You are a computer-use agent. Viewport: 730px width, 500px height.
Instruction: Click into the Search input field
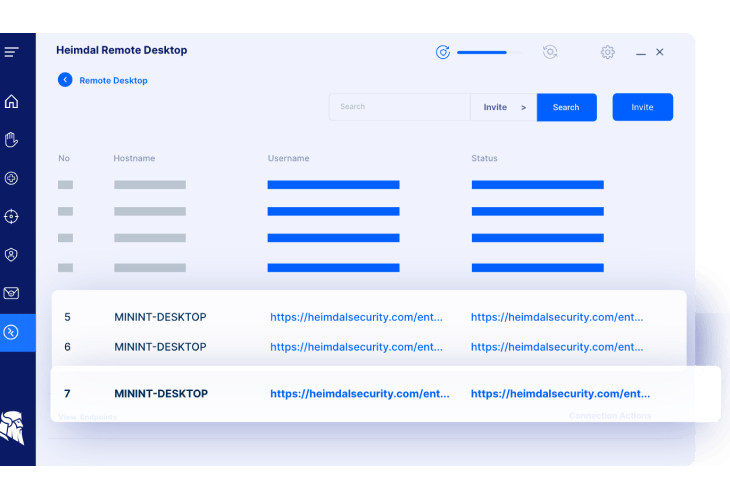399,107
